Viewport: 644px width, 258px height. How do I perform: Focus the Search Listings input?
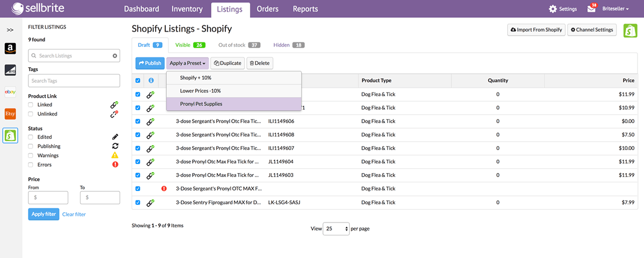pyautogui.click(x=74, y=56)
